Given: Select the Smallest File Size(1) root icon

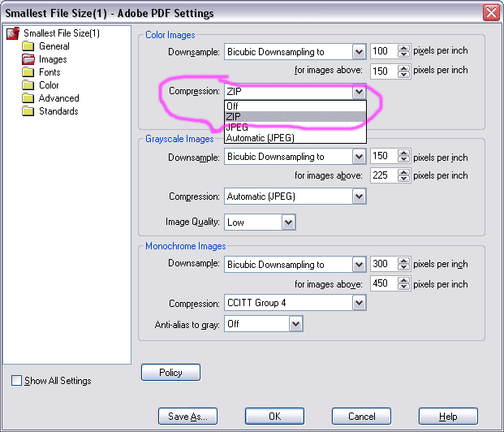Looking at the screenshot, I should (x=13, y=33).
